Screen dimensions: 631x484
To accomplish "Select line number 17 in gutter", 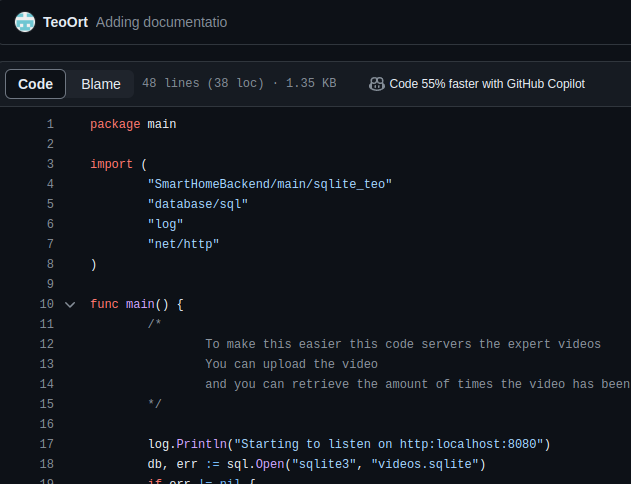I will pos(46,444).
